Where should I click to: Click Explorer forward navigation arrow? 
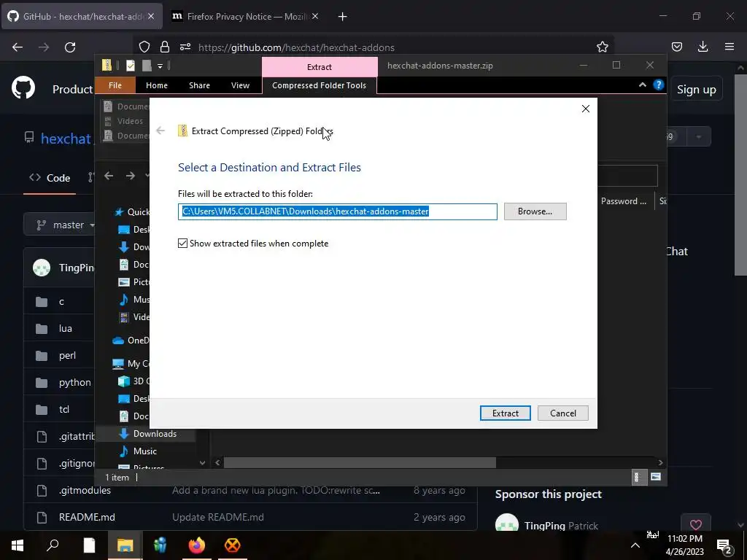pos(130,176)
